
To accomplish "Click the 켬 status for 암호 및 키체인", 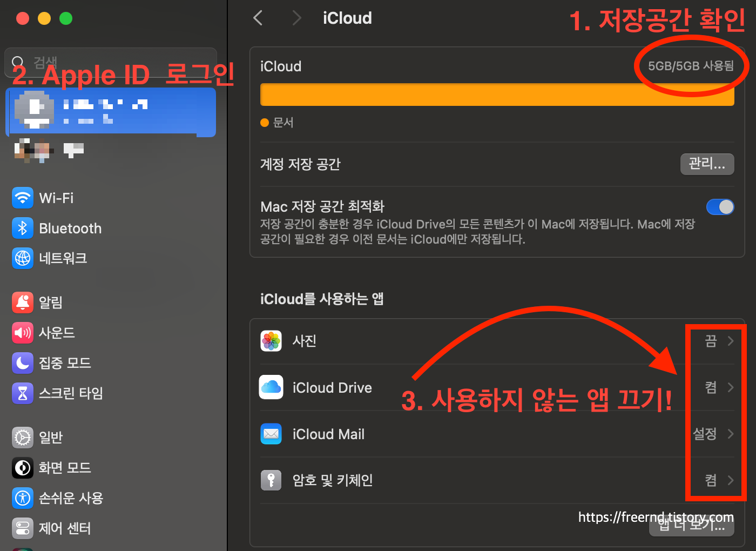I will pyautogui.click(x=711, y=480).
